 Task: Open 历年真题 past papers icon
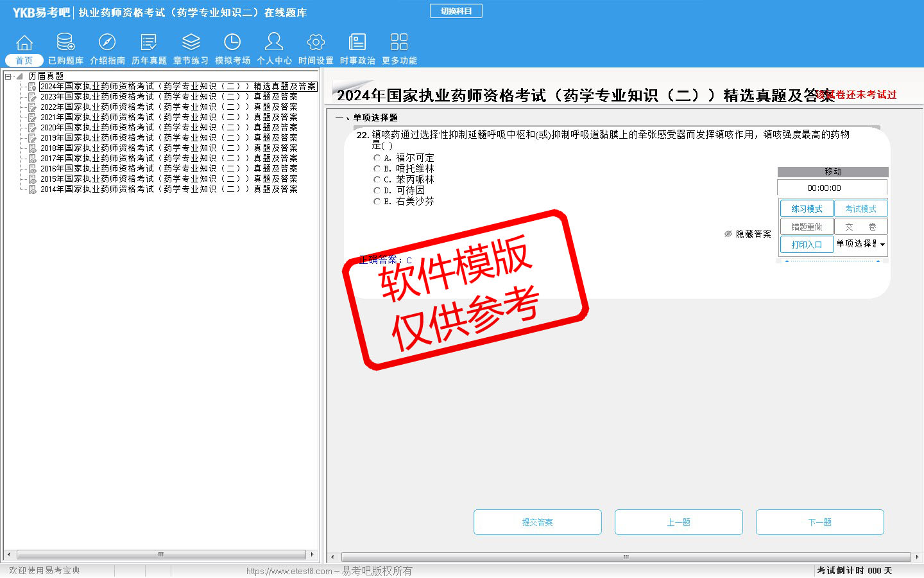point(149,43)
